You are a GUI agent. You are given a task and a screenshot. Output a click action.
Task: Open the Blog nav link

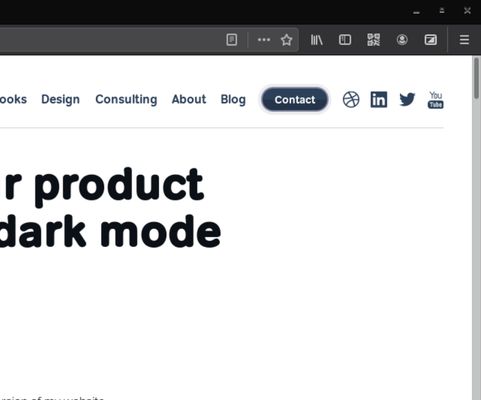[233, 99]
